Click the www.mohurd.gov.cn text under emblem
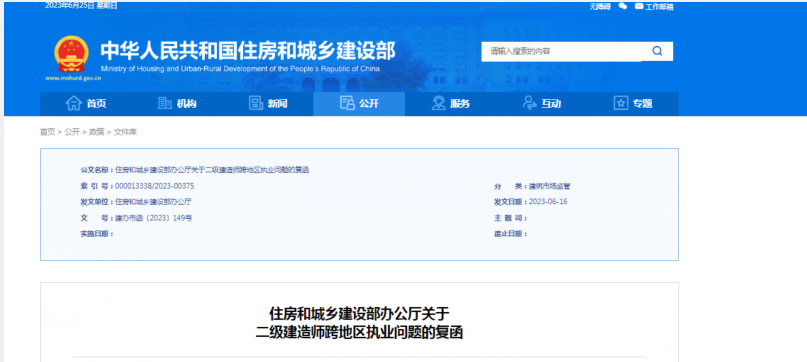807x362 pixels. (x=73, y=78)
